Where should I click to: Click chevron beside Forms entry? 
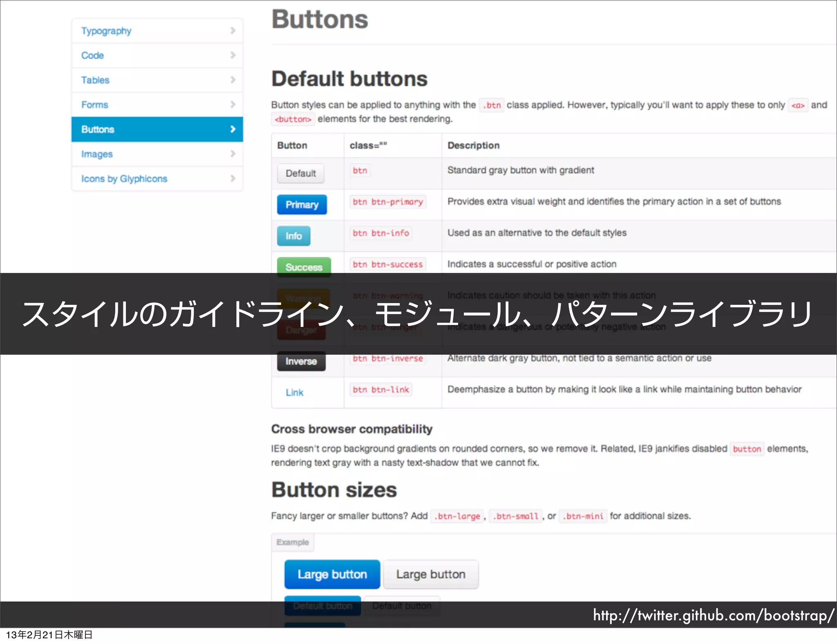[x=233, y=104]
